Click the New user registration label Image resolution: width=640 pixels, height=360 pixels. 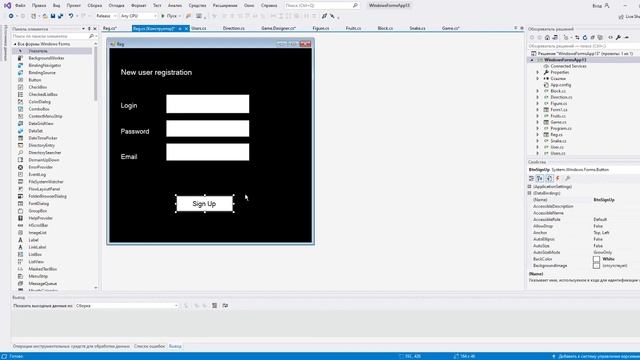[x=156, y=72]
